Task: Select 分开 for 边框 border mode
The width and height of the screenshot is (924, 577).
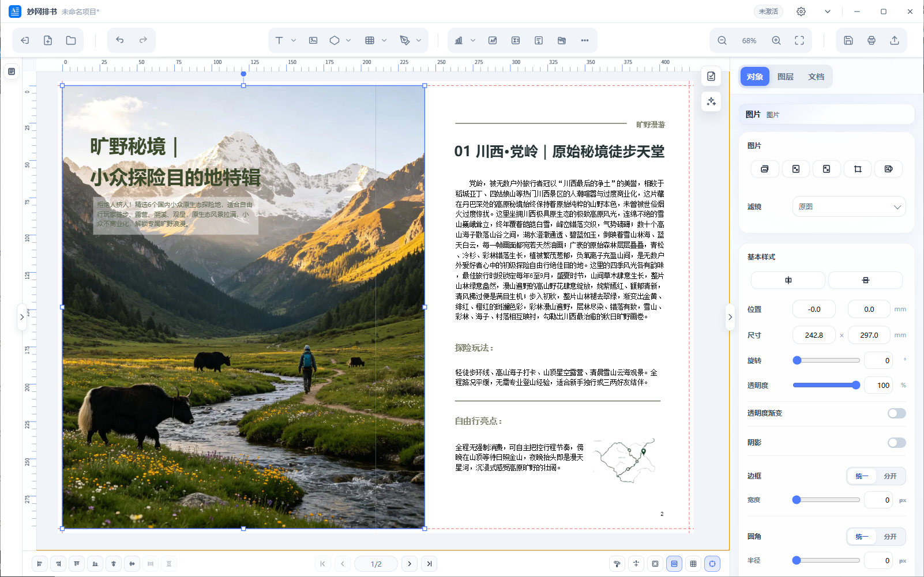Action: (890, 476)
